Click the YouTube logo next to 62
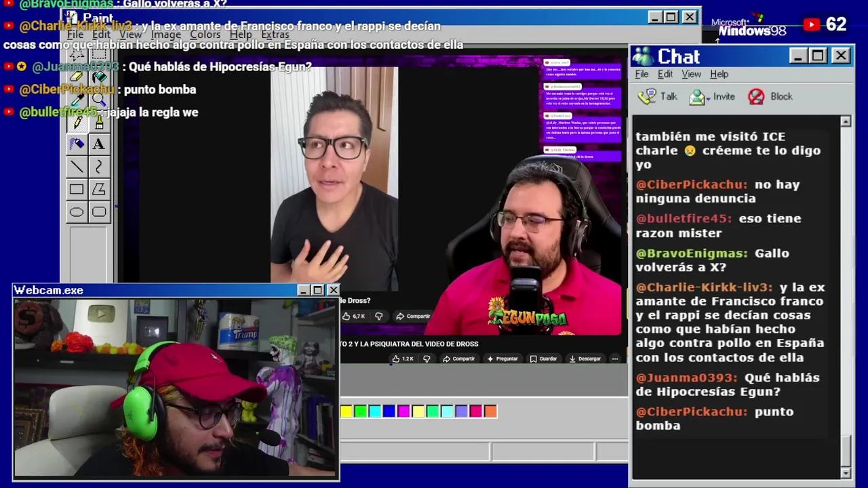 point(812,25)
